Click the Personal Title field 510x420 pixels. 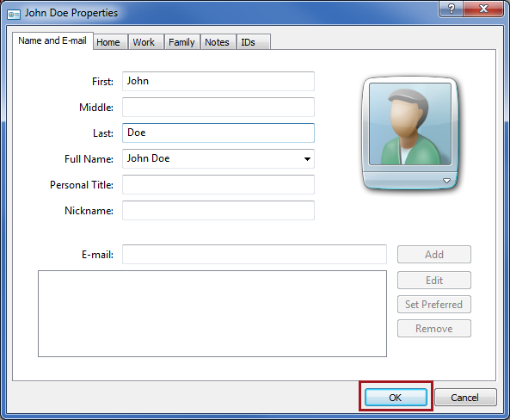pos(218,184)
